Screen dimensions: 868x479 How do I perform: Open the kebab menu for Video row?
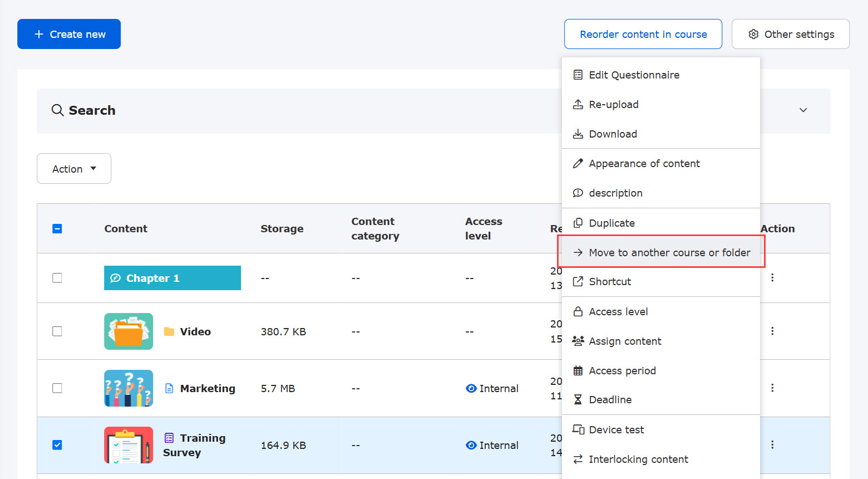[772, 331]
